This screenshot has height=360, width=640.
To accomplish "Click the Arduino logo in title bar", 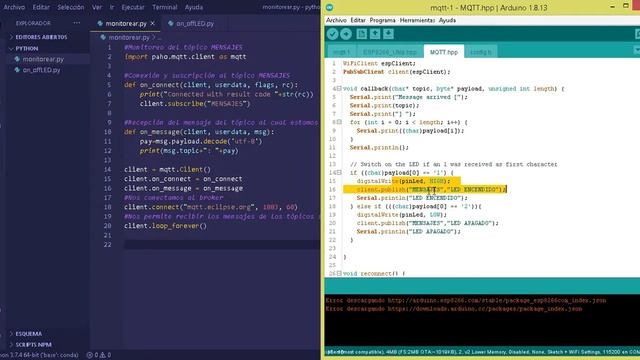I will click(330, 7).
